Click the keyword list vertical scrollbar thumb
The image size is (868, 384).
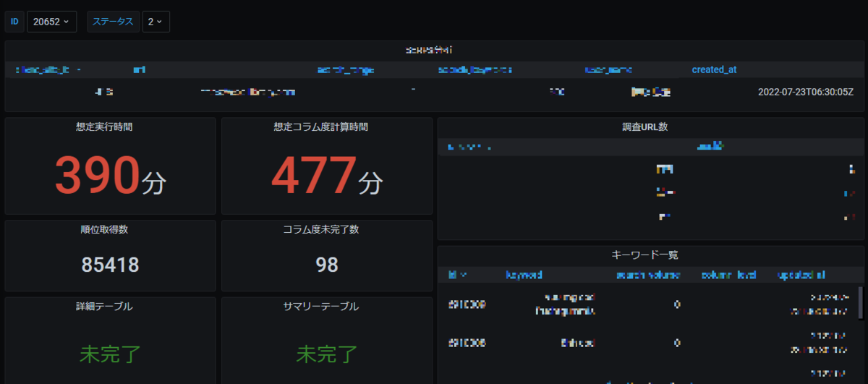(860, 302)
